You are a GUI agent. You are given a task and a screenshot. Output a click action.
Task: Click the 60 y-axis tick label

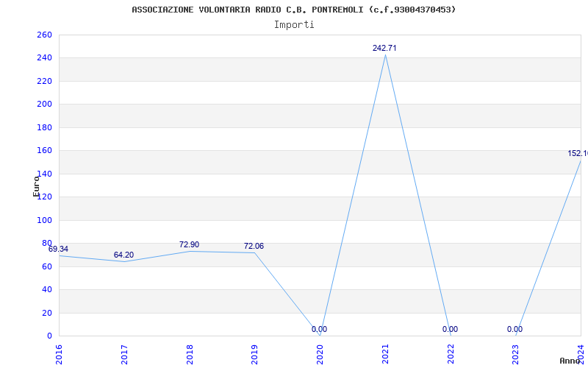point(47,266)
